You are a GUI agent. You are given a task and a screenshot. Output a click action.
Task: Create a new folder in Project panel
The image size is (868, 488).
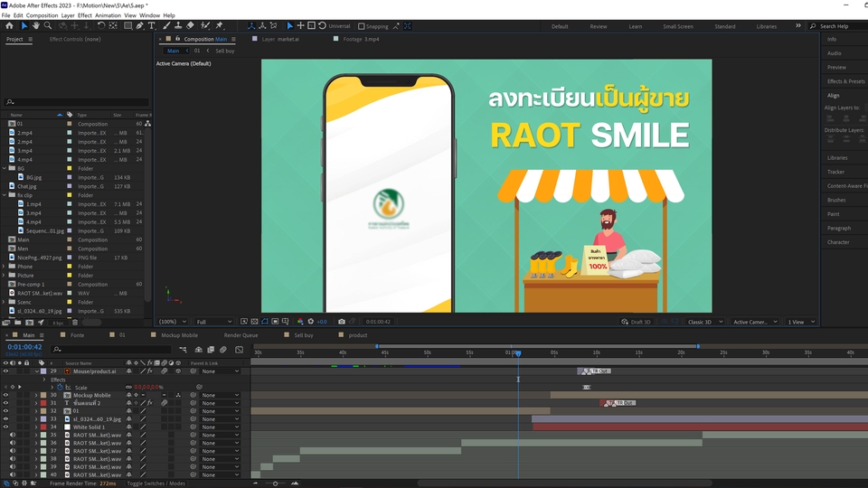pyautogui.click(x=18, y=322)
